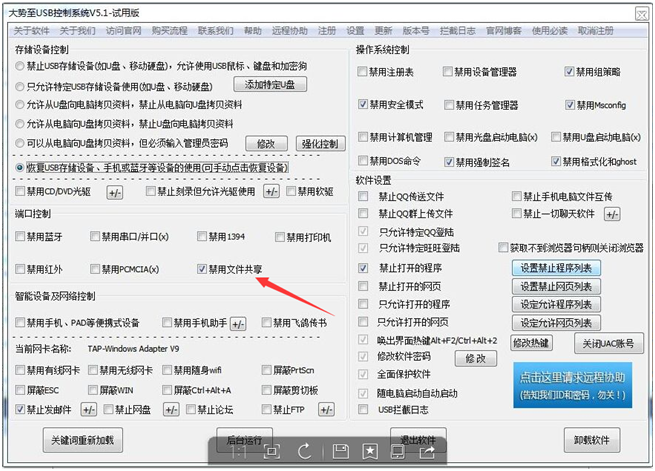Click the save floppy disk icon
This screenshot has width=655, height=471.
[x=340, y=451]
